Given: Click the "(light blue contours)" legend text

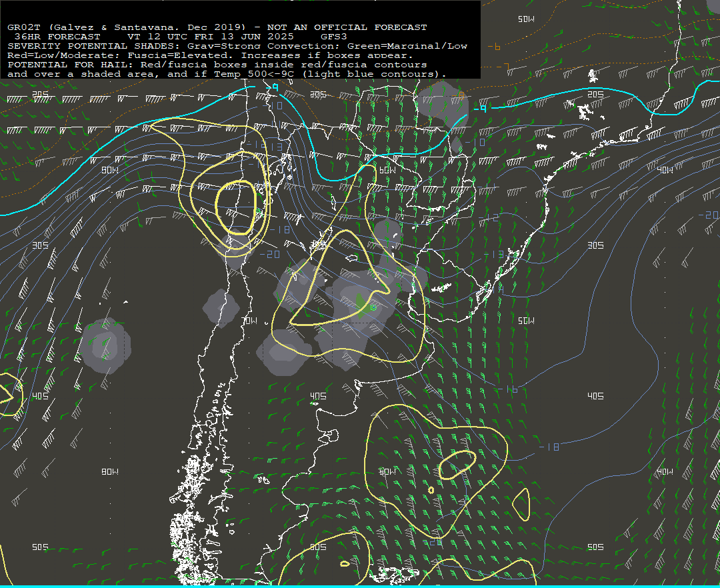Looking at the screenshot, I should click(x=373, y=74).
